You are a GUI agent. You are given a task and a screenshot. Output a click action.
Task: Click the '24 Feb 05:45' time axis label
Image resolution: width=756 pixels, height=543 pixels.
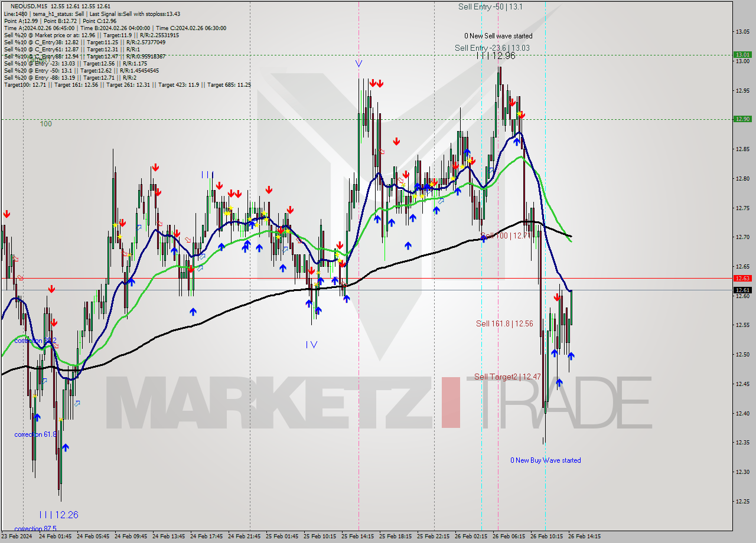pos(93,537)
